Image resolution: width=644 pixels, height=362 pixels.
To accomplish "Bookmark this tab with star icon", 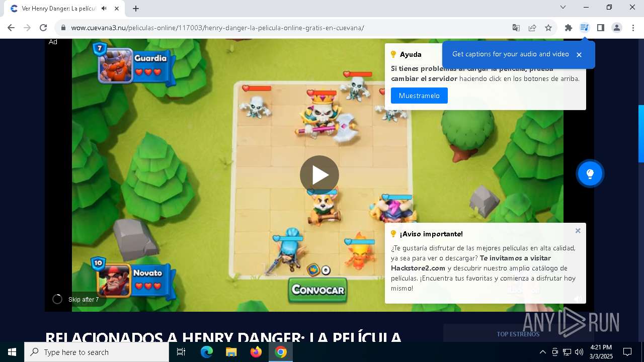I will (548, 28).
